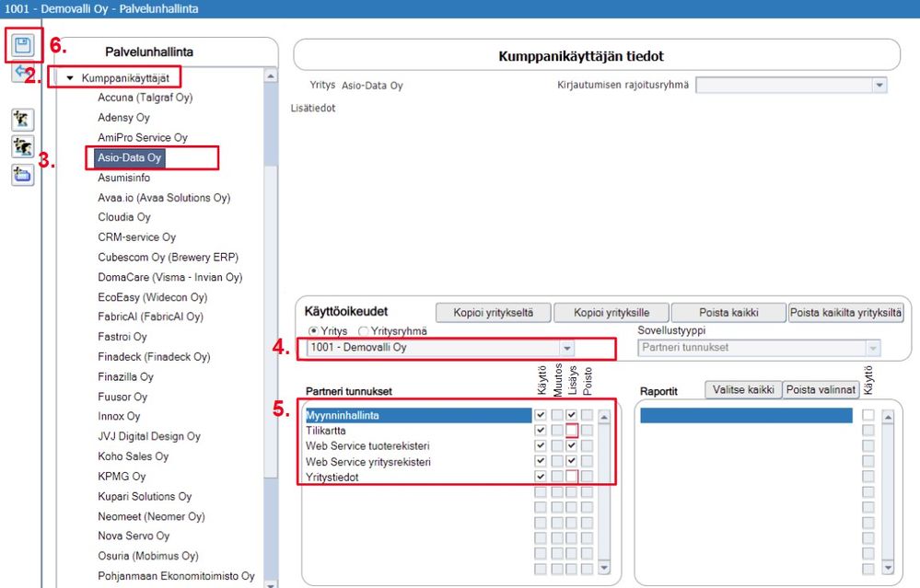
Task: Select Asumisinfo in partner list
Action: coord(123,178)
